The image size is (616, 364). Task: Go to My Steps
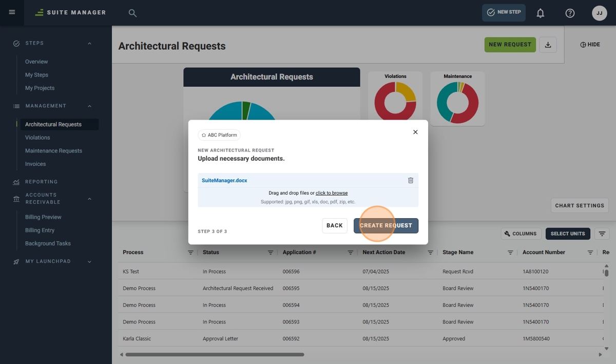[x=36, y=75]
